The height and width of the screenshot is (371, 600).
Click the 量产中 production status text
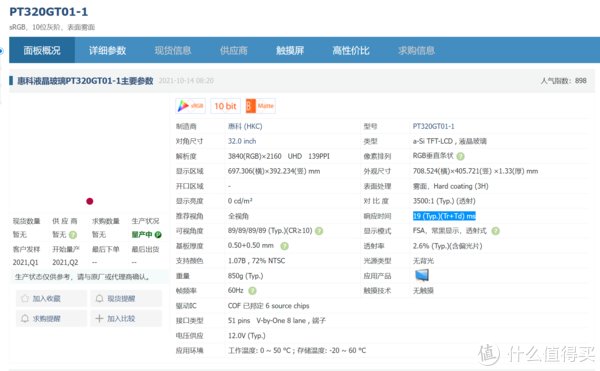coord(142,234)
